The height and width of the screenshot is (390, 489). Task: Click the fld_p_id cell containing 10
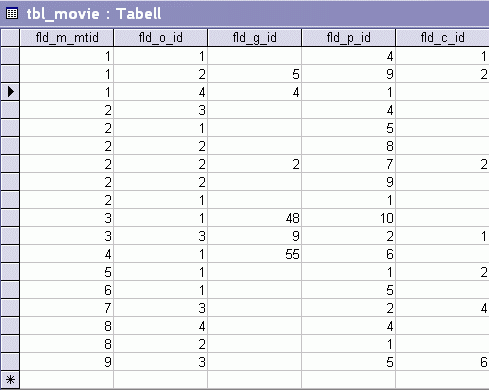pyautogui.click(x=349, y=218)
